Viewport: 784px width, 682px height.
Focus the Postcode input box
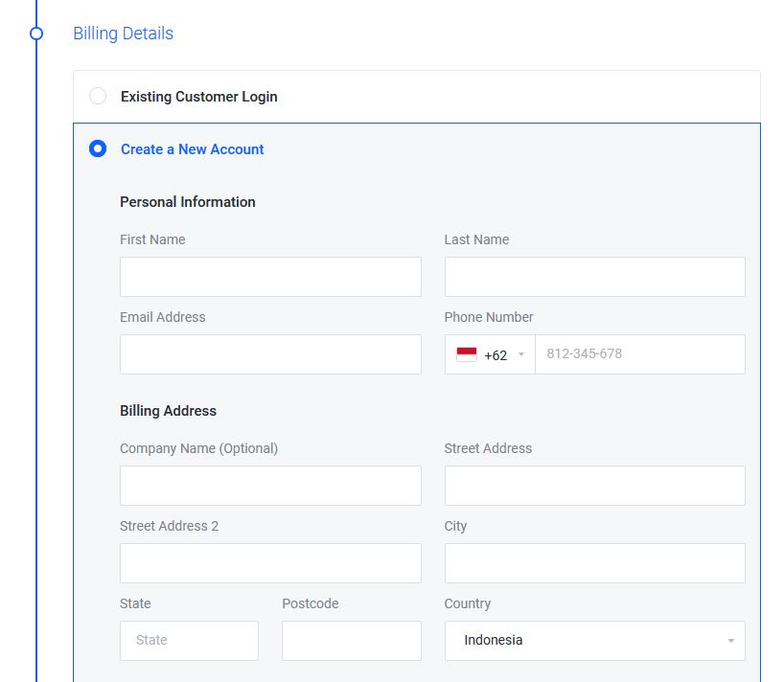[351, 640]
